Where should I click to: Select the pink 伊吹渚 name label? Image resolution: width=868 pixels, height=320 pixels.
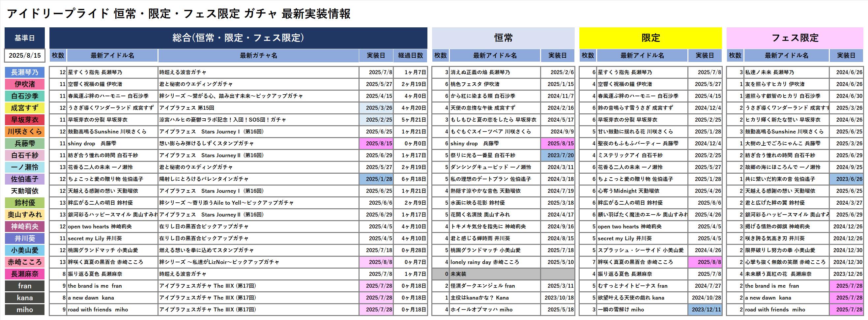[x=25, y=84]
